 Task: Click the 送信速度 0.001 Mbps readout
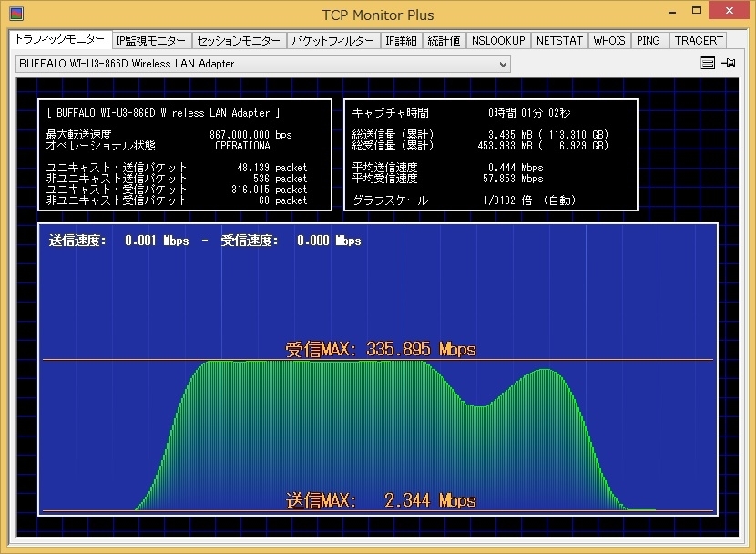[x=118, y=241]
